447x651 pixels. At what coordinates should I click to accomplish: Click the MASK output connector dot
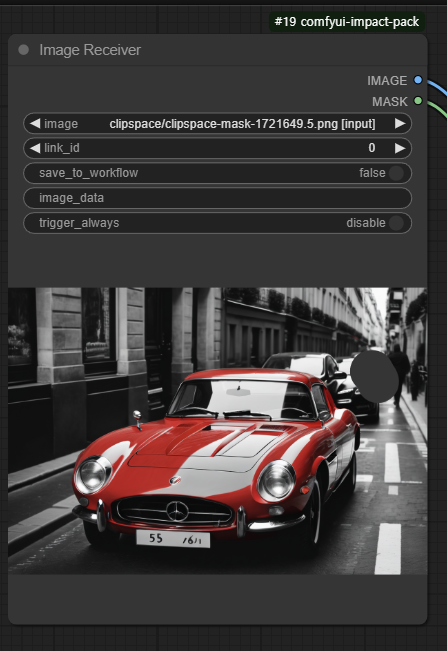pos(418,100)
